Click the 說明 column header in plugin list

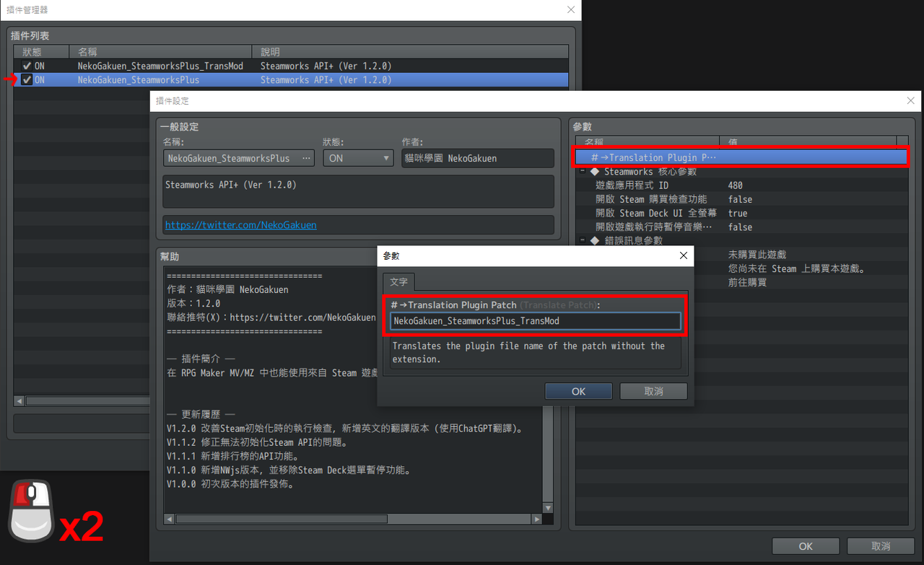410,52
